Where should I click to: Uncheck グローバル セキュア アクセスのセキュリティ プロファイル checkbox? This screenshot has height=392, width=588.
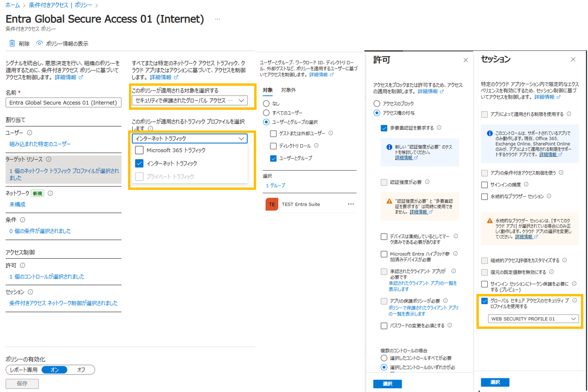484,301
